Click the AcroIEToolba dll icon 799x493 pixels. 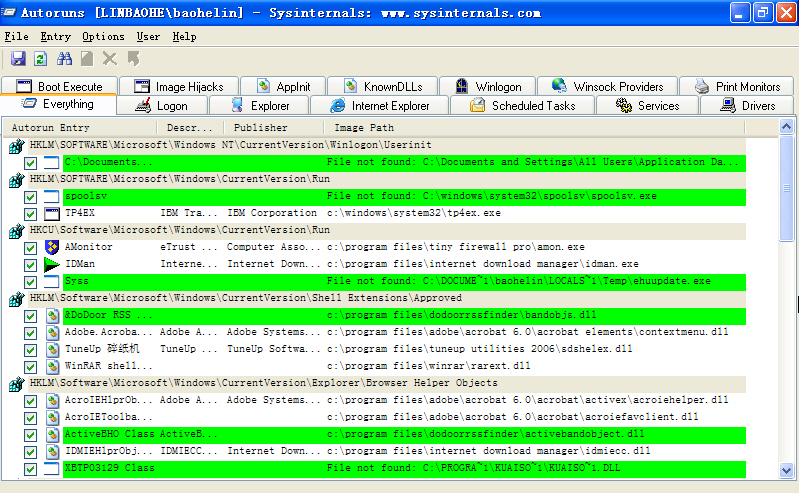click(x=52, y=418)
